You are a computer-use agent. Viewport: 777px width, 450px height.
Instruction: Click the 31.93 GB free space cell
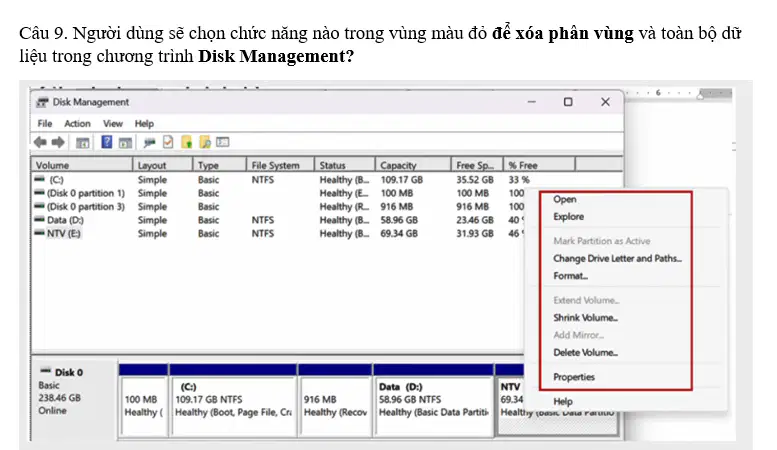[475, 233]
